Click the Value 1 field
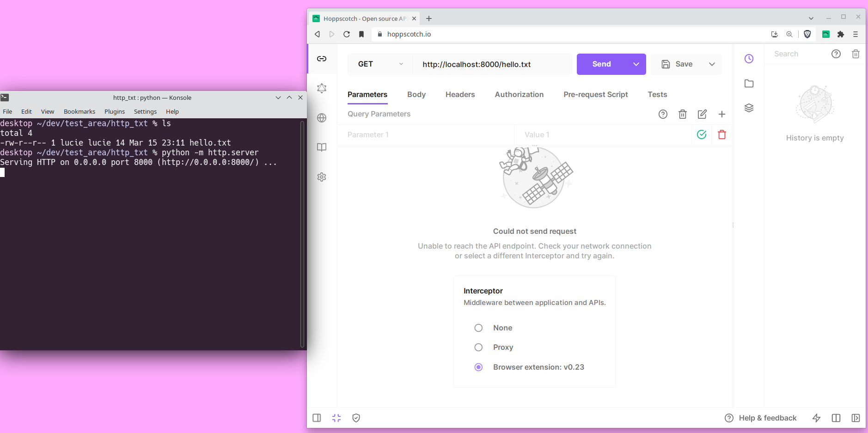Screen dimensions: 868x433 pyautogui.click(x=603, y=134)
